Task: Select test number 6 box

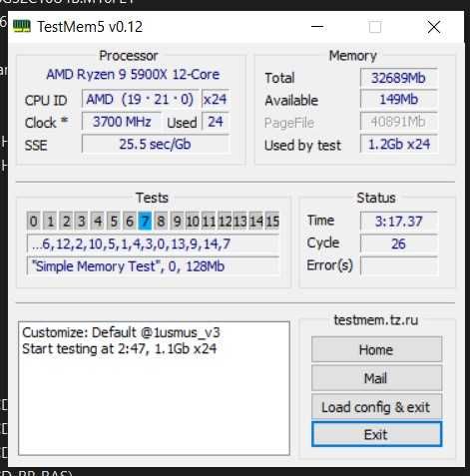Action: coord(130,221)
